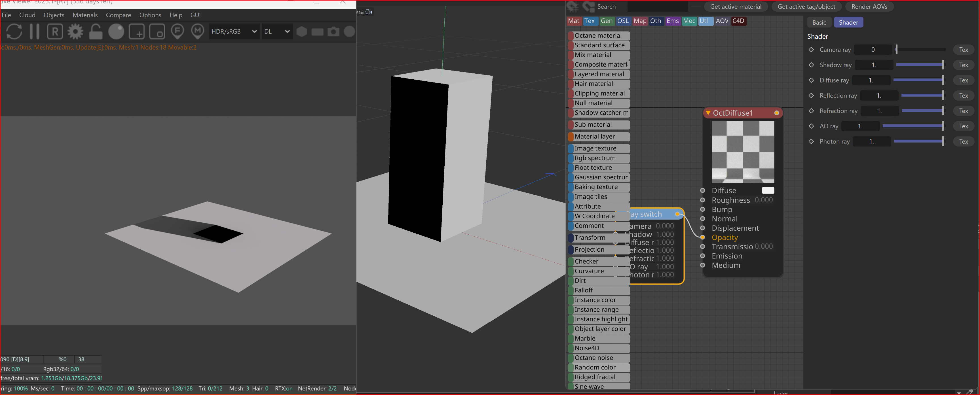980x395 pixels.
Task: Toggle Camera ray keyframe diamond
Action: click(811, 50)
